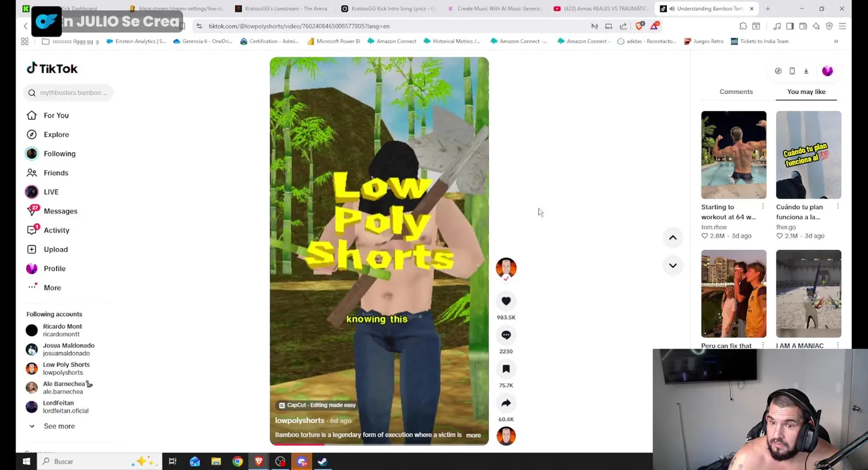Open the browser hamburger menu
The image size is (868, 470).
(842, 26)
